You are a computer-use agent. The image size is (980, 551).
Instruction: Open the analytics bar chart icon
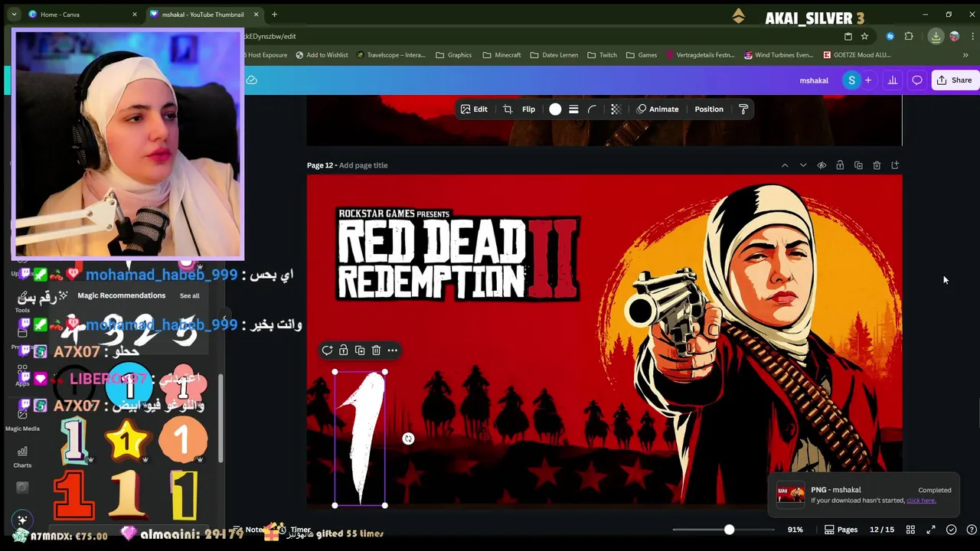(x=893, y=80)
